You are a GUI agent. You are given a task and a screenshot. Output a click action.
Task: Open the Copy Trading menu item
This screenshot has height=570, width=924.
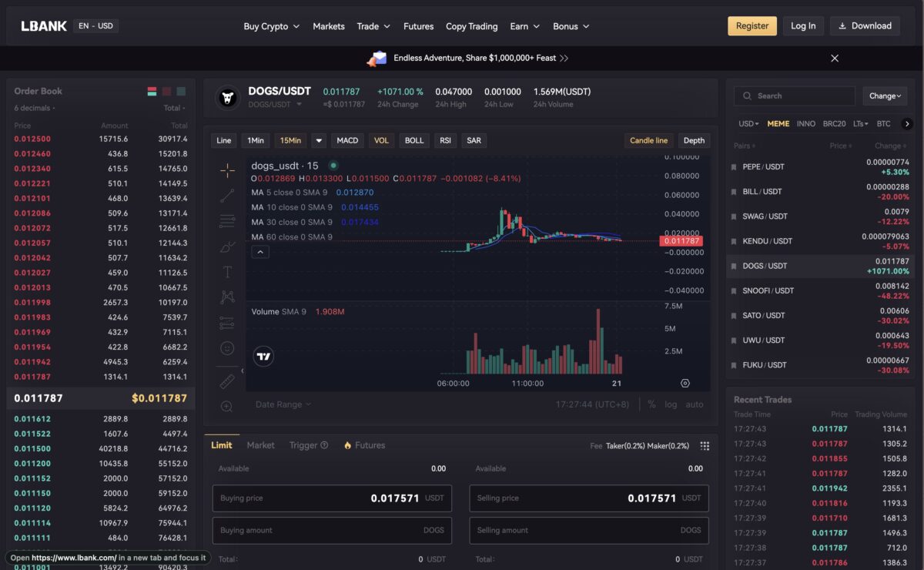pos(471,26)
